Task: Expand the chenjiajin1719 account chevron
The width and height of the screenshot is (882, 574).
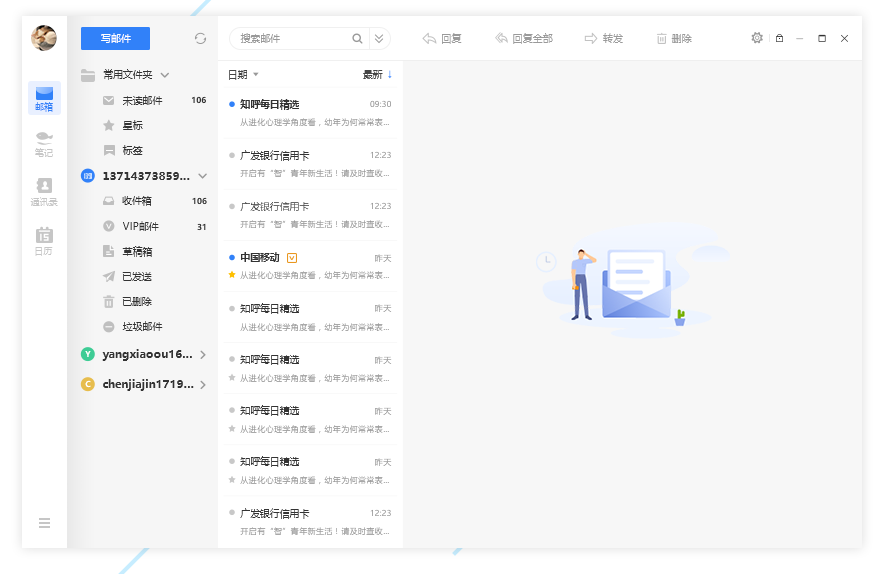Action: [x=202, y=385]
